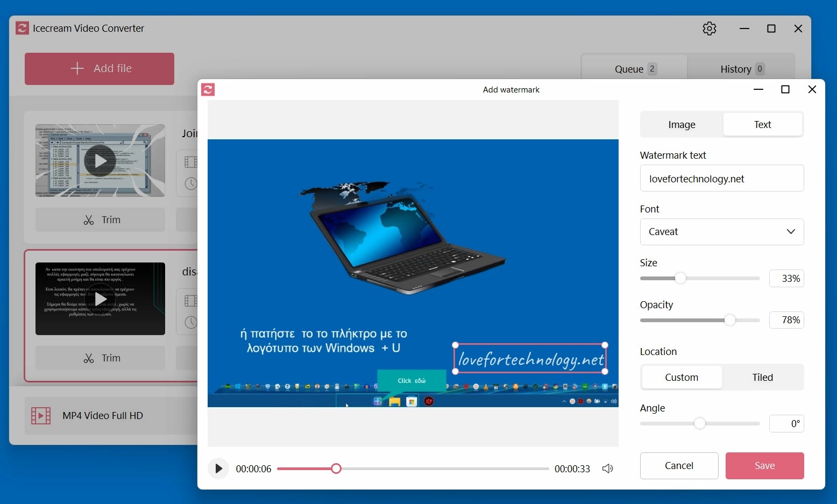Adjust the Angle slider handle
Viewport: 837px width, 504px height.
[x=700, y=423]
